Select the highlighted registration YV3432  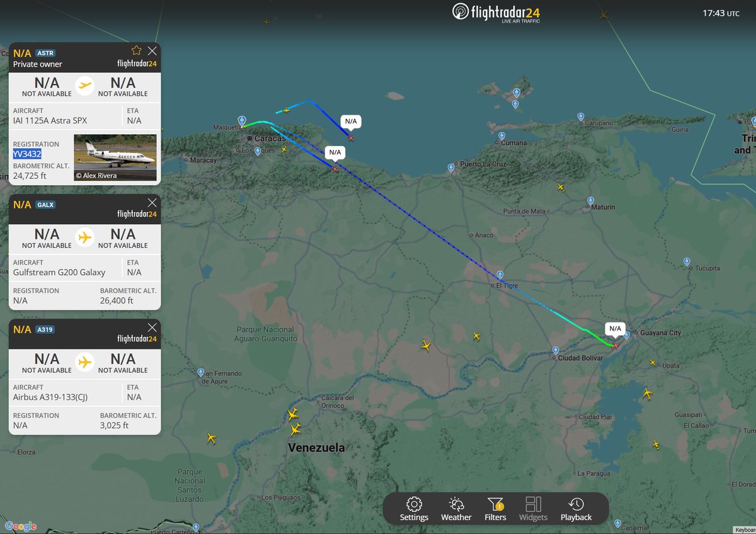(x=27, y=154)
